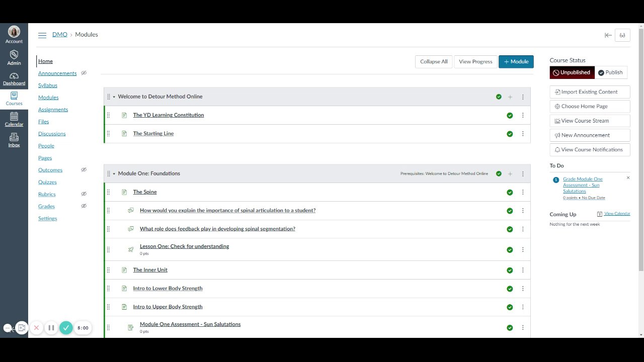The image size is (644, 362).
Task: Open Settings in course navigation
Action: coord(48,218)
